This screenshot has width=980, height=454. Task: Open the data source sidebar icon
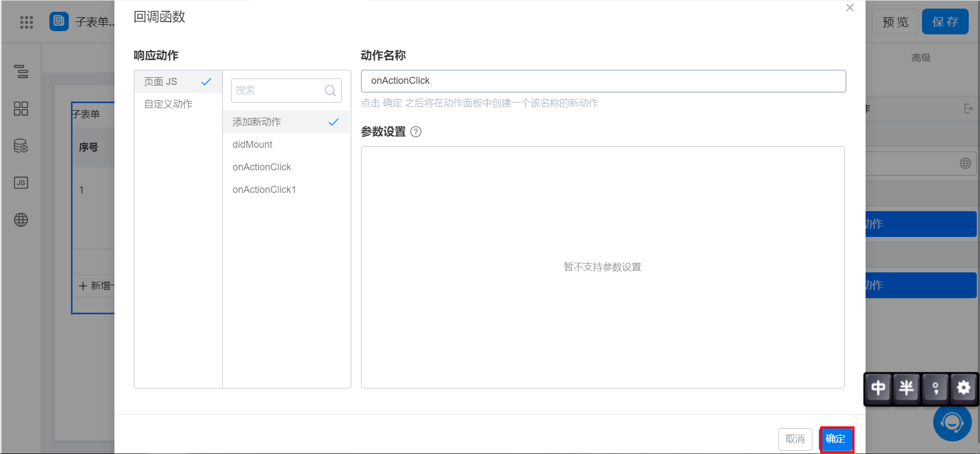[21, 146]
